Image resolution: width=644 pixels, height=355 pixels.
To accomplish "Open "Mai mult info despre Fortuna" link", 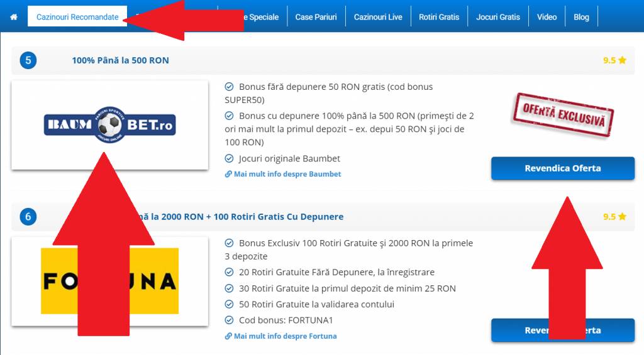I will pyautogui.click(x=285, y=336).
